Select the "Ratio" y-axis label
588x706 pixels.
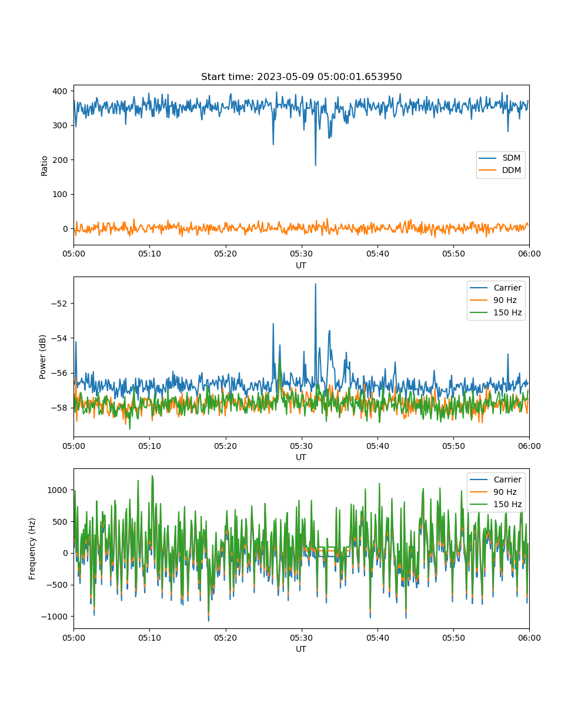tap(45, 165)
